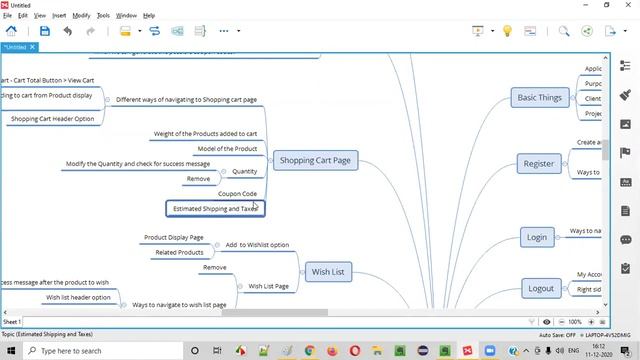Open the Tools menu
Viewport: 640px width, 360px height.
pyautogui.click(x=103, y=16)
